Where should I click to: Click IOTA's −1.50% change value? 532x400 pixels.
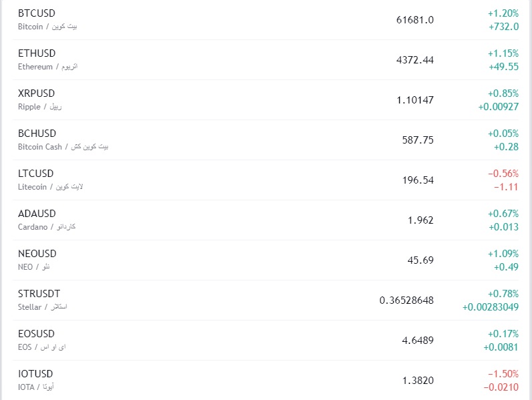click(503, 374)
